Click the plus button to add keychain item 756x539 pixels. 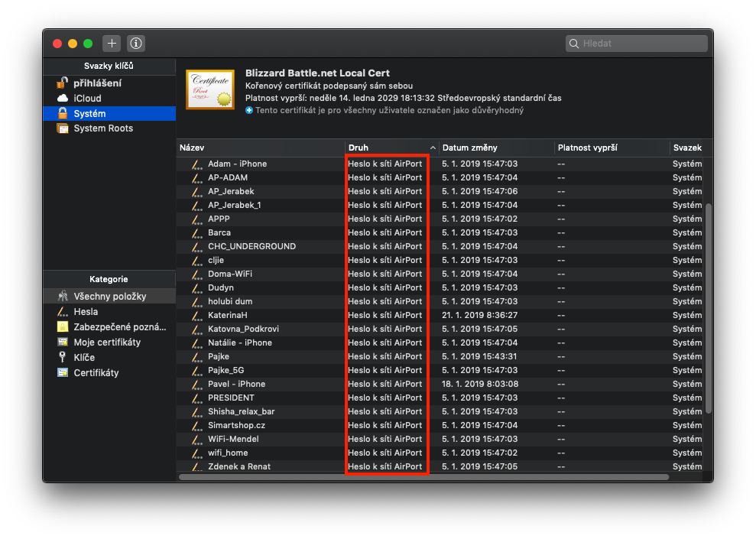(112, 44)
